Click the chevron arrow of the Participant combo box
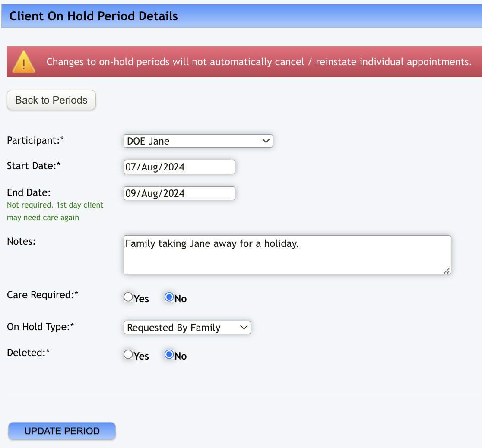Screen dimensions: 482x448 point(266,141)
